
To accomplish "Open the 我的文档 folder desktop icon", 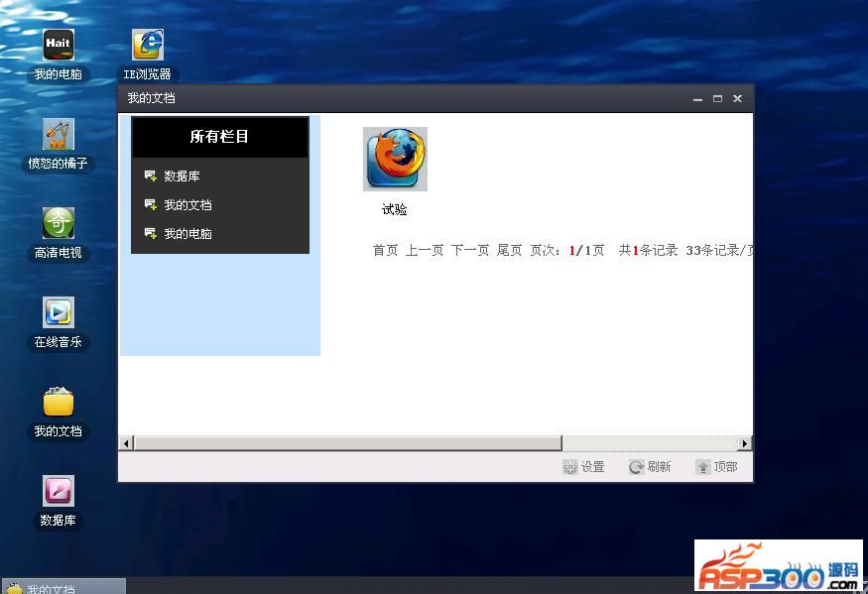I will pyautogui.click(x=59, y=403).
